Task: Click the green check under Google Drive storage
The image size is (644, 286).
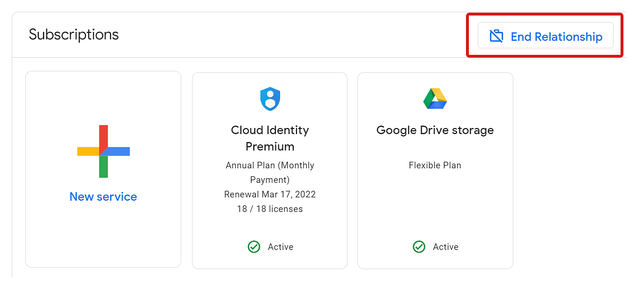Action: click(419, 247)
